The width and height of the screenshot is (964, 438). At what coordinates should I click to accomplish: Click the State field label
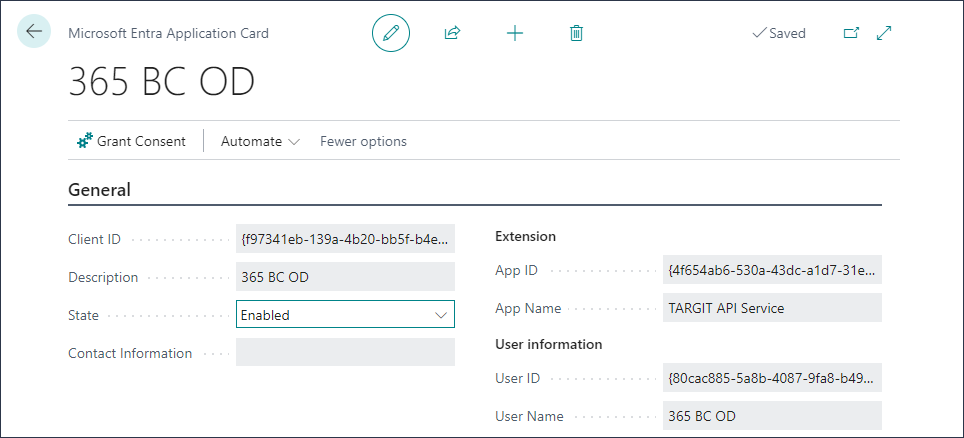(84, 316)
